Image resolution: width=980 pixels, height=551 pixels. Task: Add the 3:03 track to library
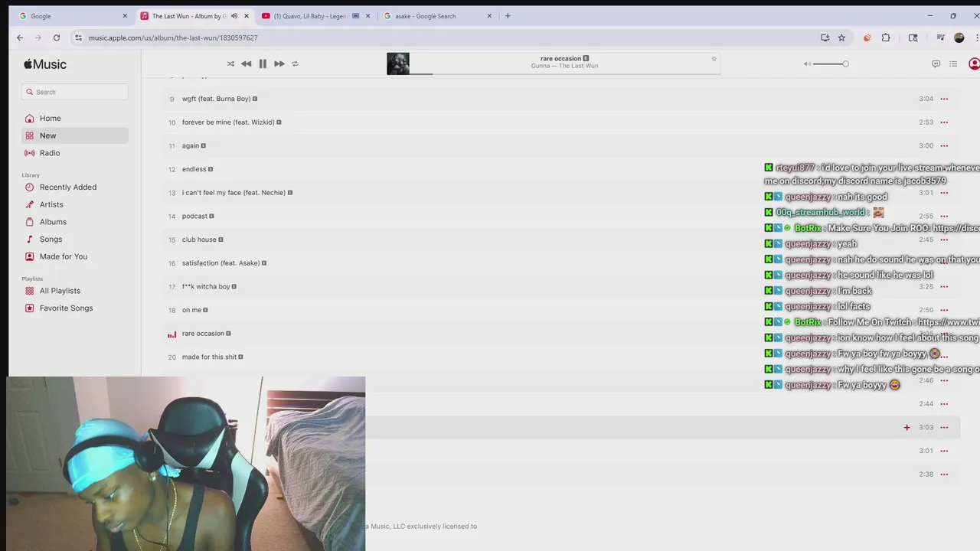click(906, 427)
